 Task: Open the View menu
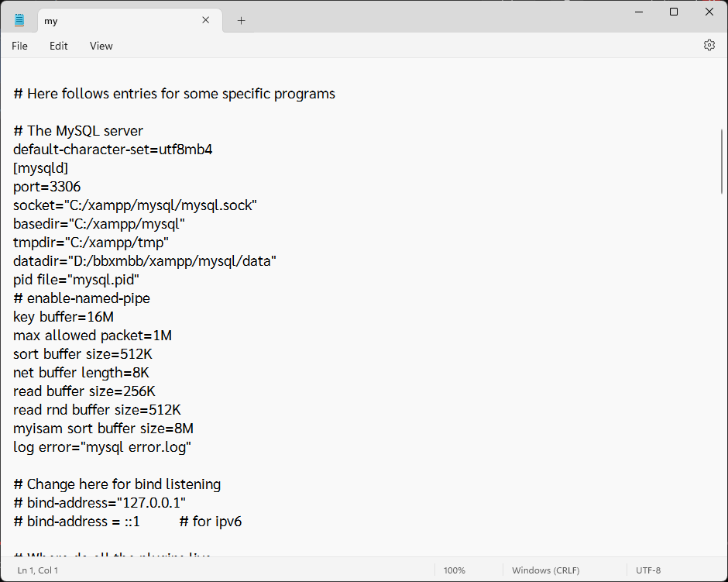pos(101,46)
